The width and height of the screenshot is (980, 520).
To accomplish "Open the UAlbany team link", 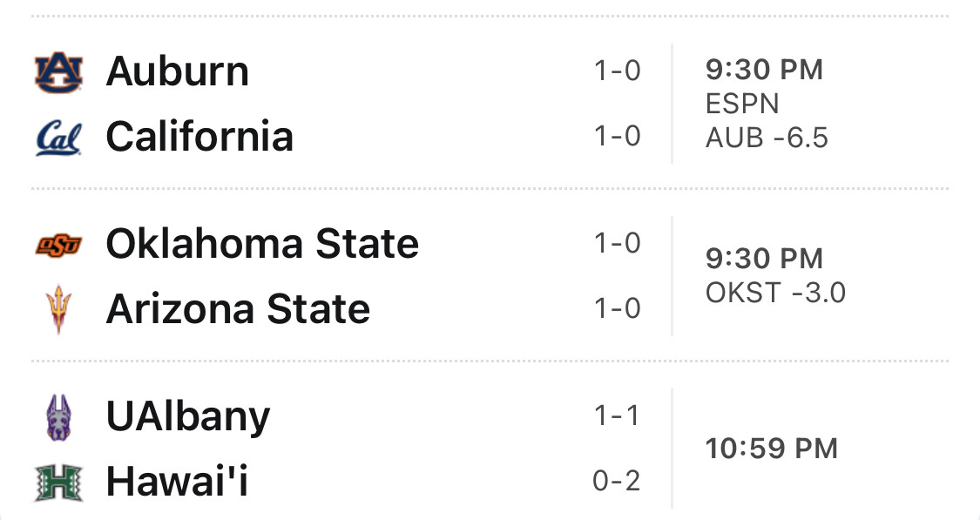I will pos(188,417).
